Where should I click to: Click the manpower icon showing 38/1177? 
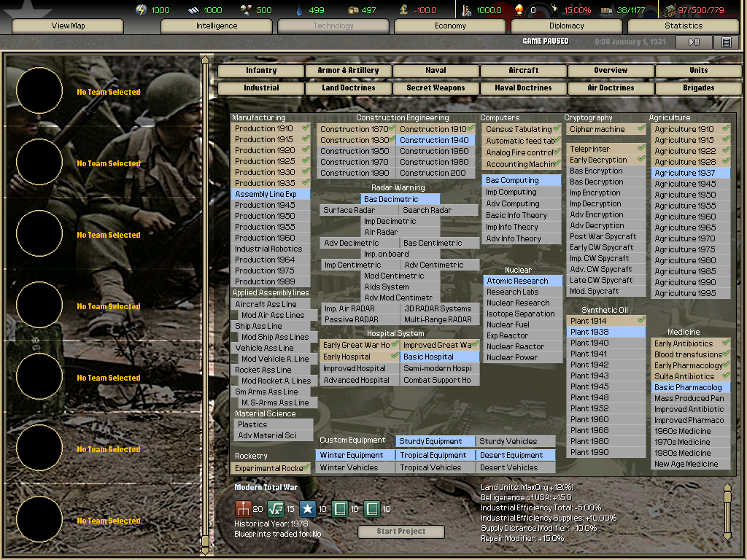point(606,9)
